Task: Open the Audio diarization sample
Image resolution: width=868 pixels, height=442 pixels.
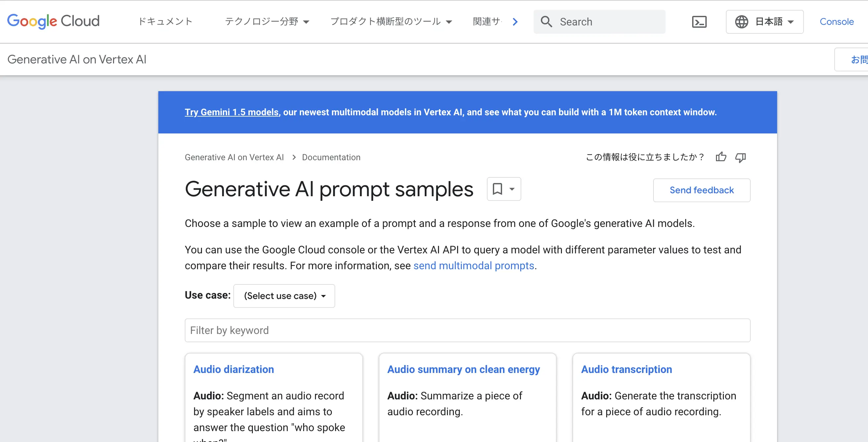Action: click(233, 369)
